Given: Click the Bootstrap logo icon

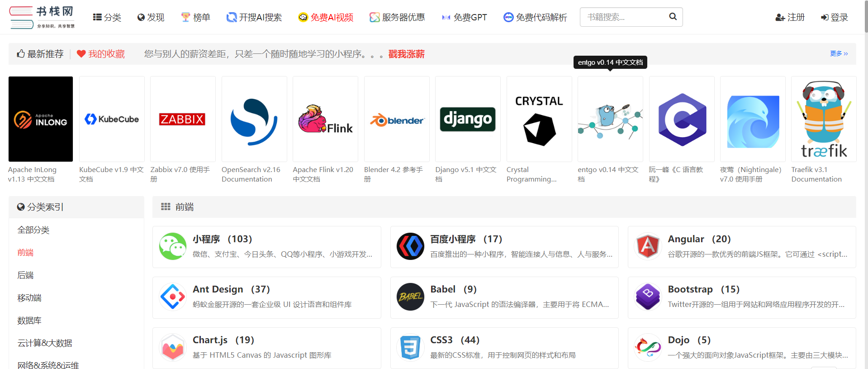Looking at the screenshot, I should (x=648, y=297).
